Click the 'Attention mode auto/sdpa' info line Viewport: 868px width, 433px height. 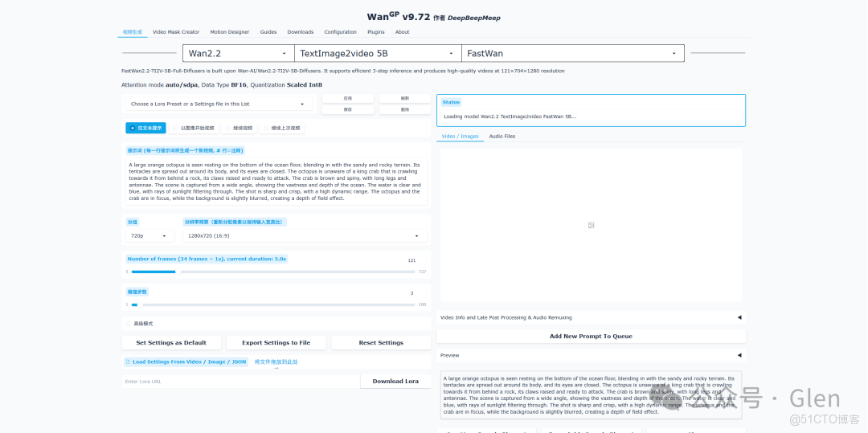click(x=222, y=84)
